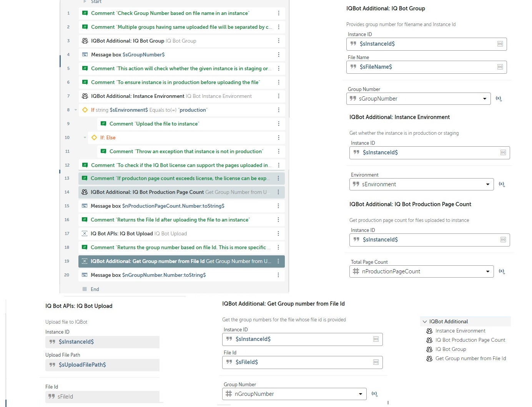The height and width of the screenshot is (407, 532).
Task: Select line 6 comment To ensure instance is in production
Action: pyautogui.click(x=182, y=82)
